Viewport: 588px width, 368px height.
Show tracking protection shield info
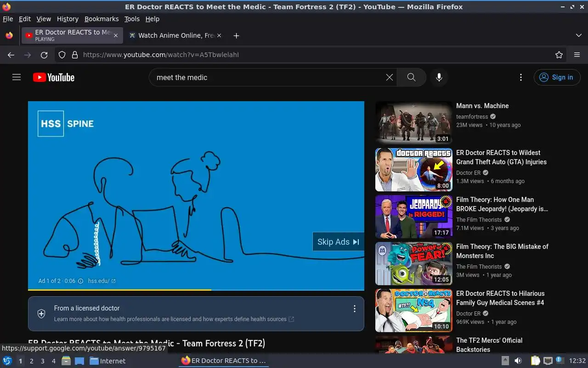(62, 55)
